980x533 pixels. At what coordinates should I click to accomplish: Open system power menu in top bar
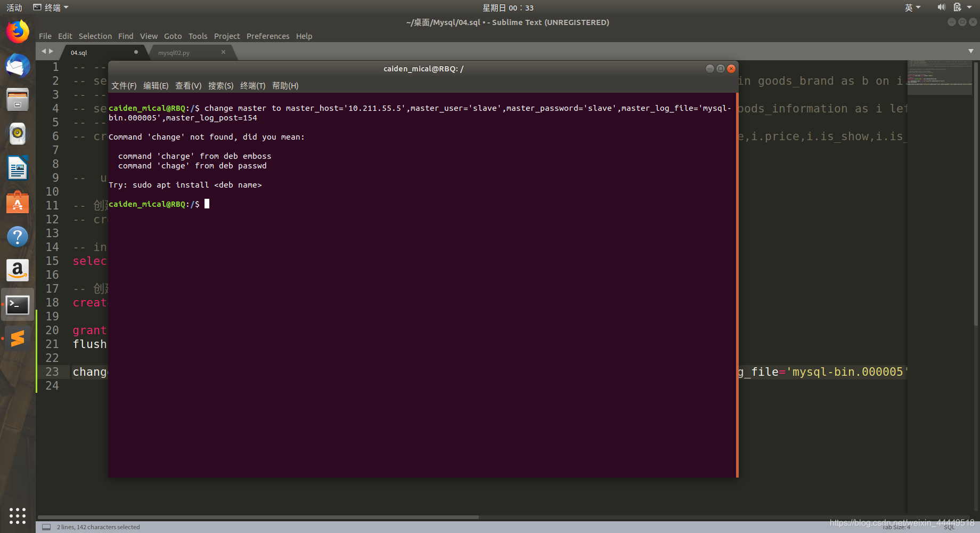pyautogui.click(x=962, y=7)
